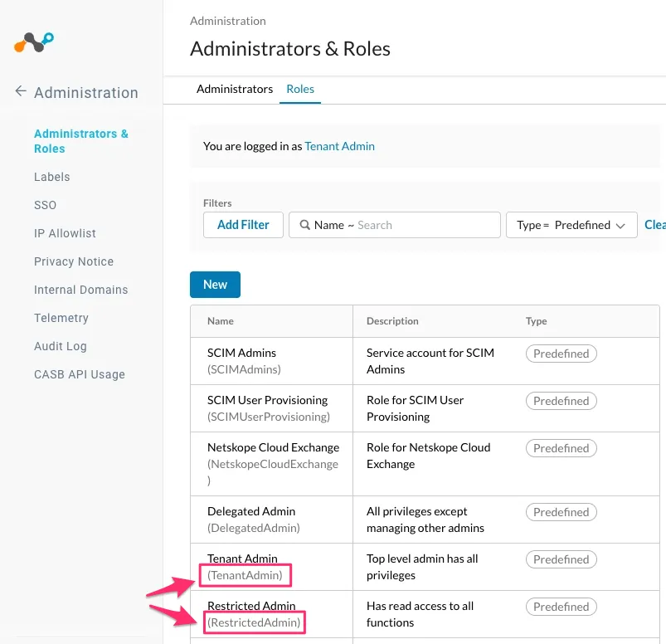The width and height of the screenshot is (666, 644).
Task: Select the Roles tab
Action: coord(300,89)
